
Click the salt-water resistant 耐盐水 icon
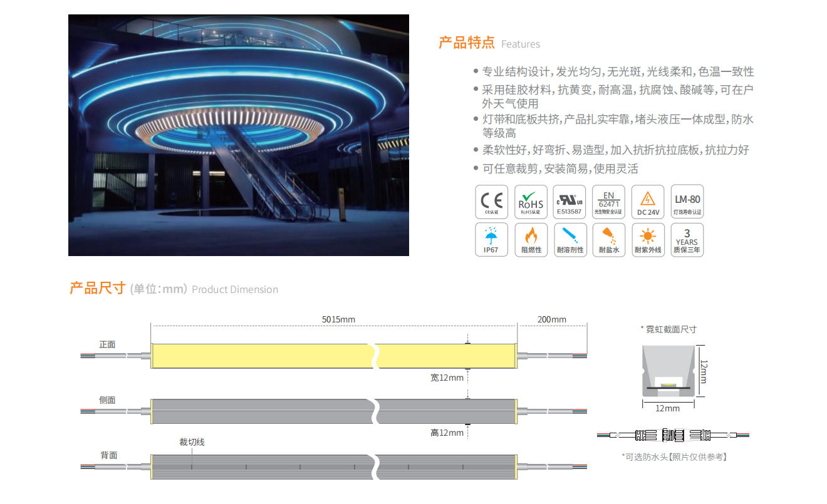[608, 240]
